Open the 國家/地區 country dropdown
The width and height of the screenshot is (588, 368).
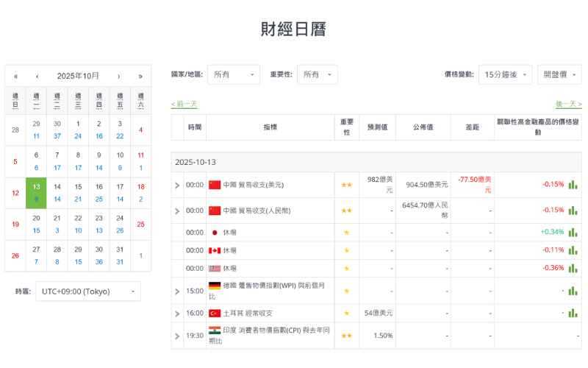click(233, 74)
